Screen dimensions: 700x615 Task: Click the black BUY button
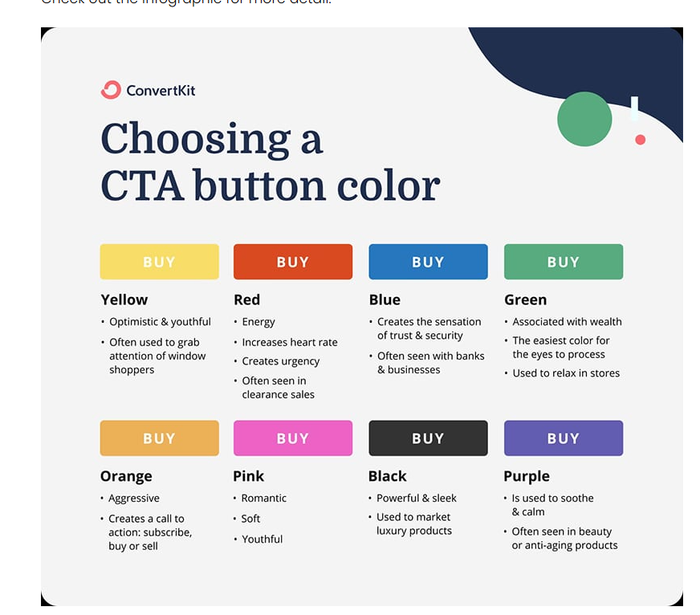(428, 438)
